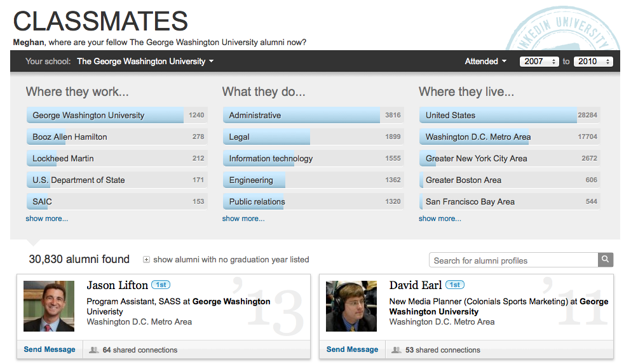Viewport: 624px width, 364px height.
Task: Select the Public relations row
Action: click(x=314, y=201)
